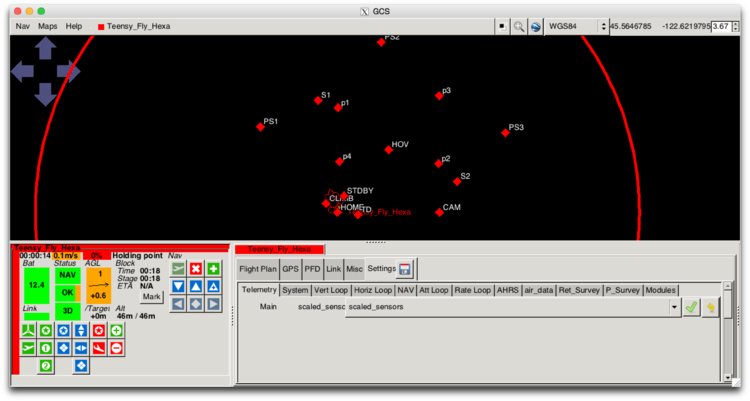Click the black-and-white square icon in the map toolbar
This screenshot has height=401, width=750.
502,26
